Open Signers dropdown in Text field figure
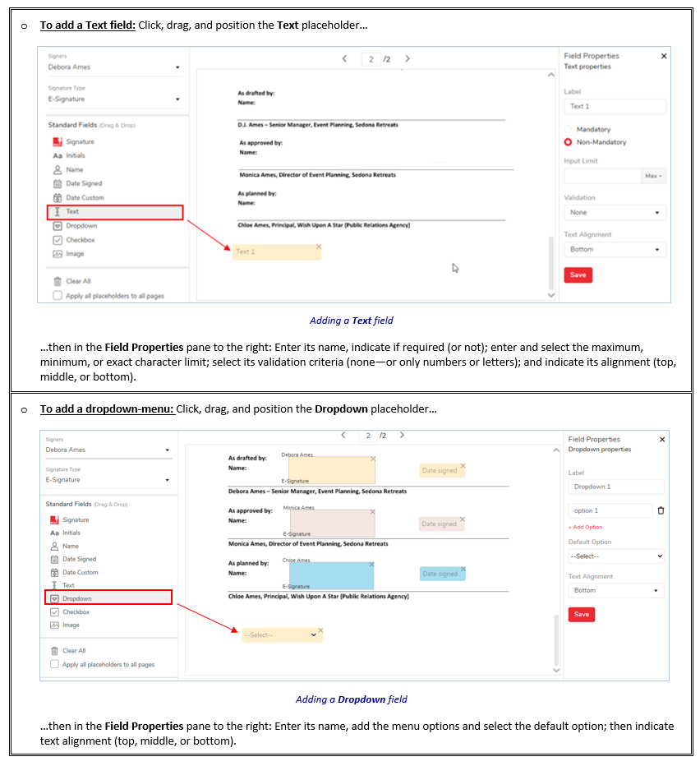The width and height of the screenshot is (700, 766). coord(114,67)
